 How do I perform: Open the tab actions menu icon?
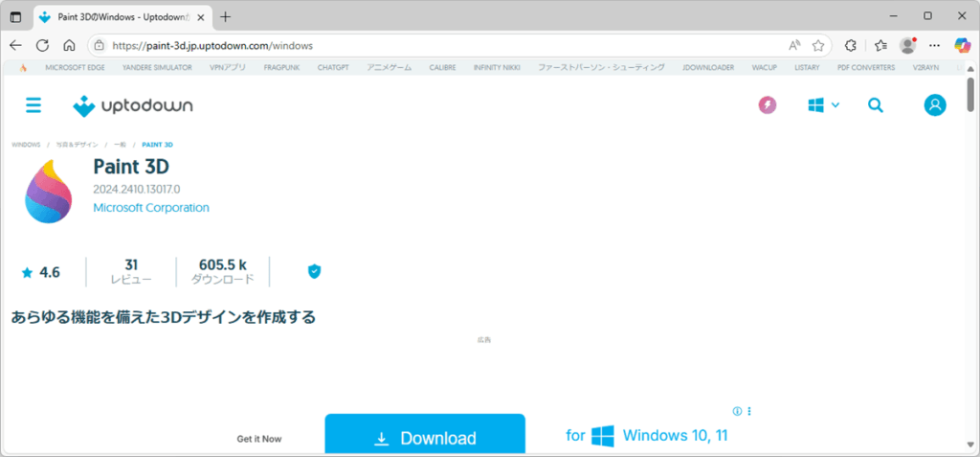[x=15, y=17]
